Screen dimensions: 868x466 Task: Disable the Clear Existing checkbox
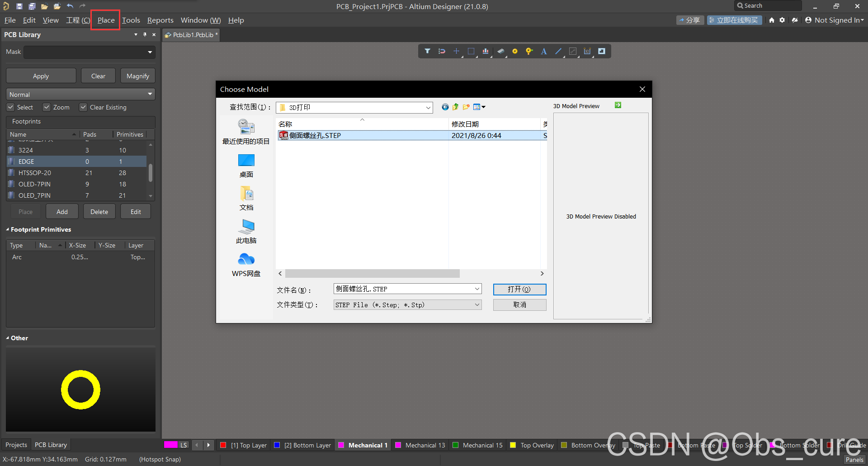[83, 107]
